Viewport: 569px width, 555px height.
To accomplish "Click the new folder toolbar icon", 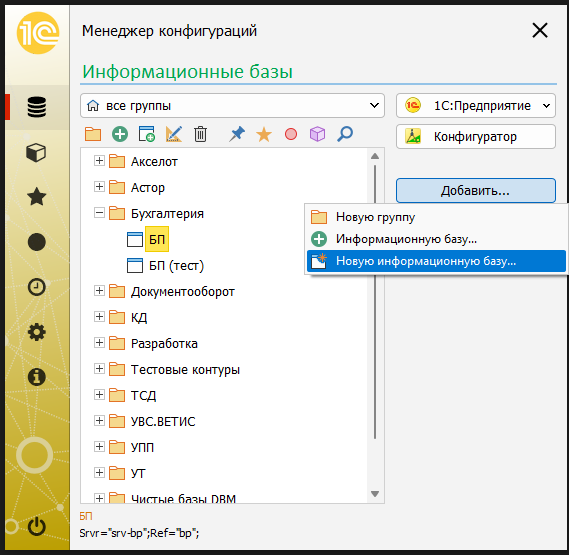I will coord(93,134).
